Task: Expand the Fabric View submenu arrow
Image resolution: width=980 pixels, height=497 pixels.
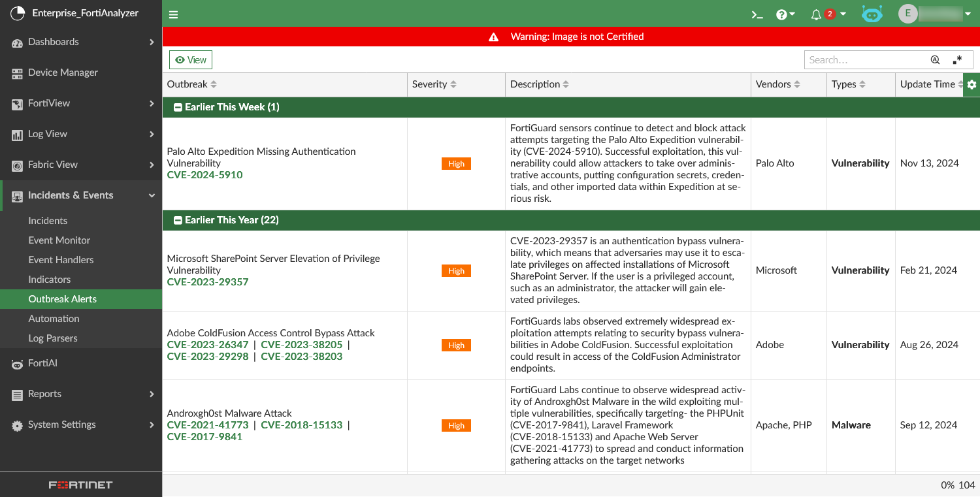Action: click(x=152, y=165)
